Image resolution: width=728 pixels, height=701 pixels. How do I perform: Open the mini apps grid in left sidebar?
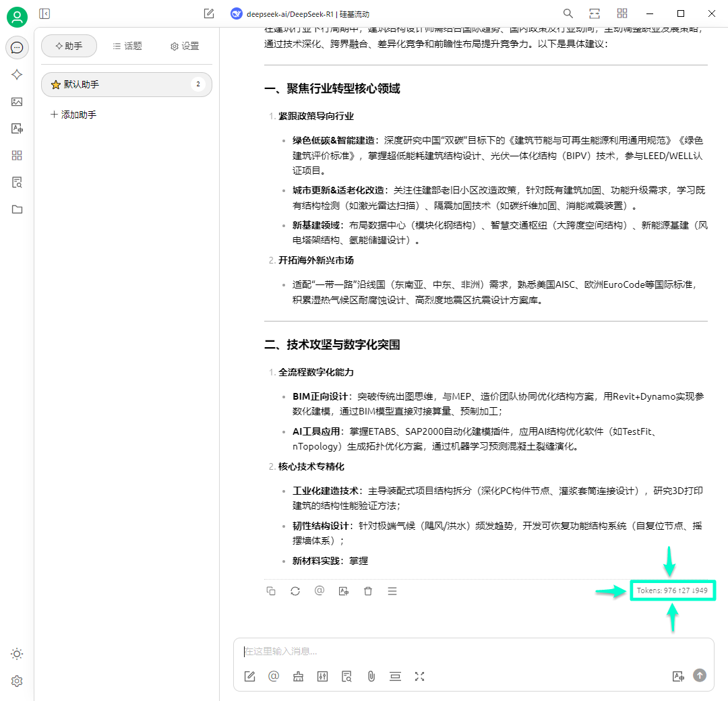pos(17,155)
